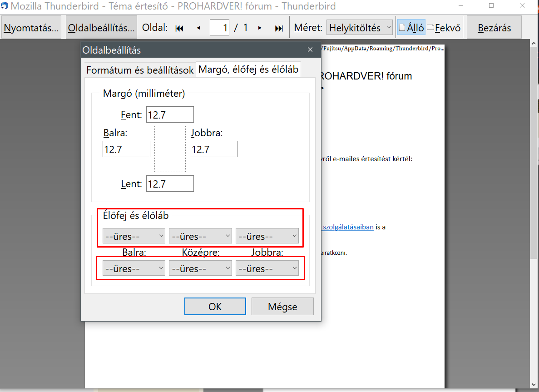
Task: Click the Balra margin input field
Action: [126, 149]
